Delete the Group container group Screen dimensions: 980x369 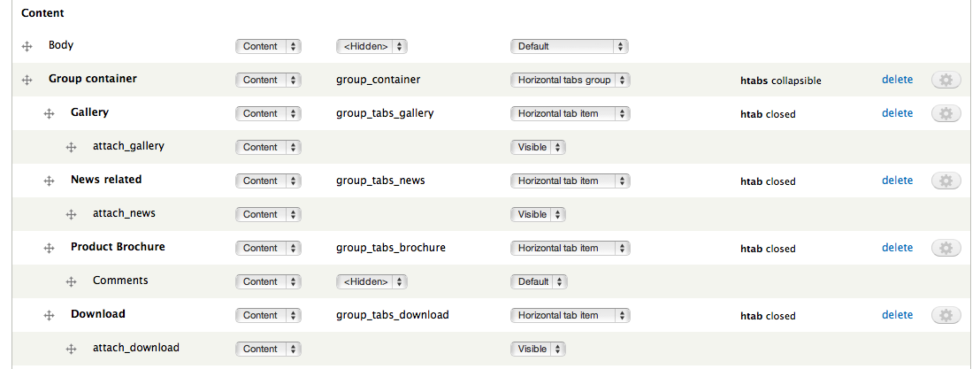[x=897, y=80]
